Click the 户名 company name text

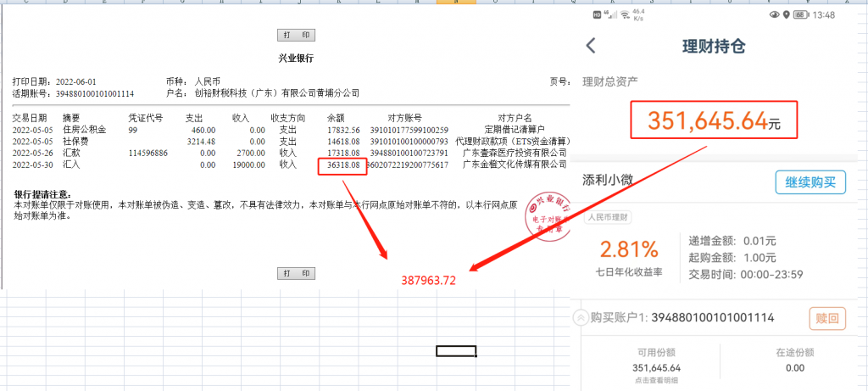277,93
